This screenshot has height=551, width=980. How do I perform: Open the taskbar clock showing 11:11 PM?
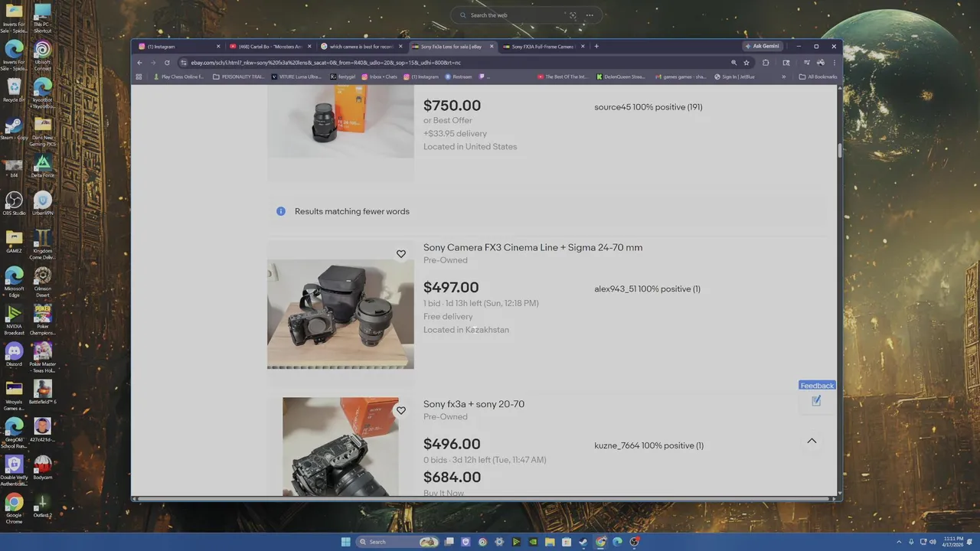[x=954, y=542]
